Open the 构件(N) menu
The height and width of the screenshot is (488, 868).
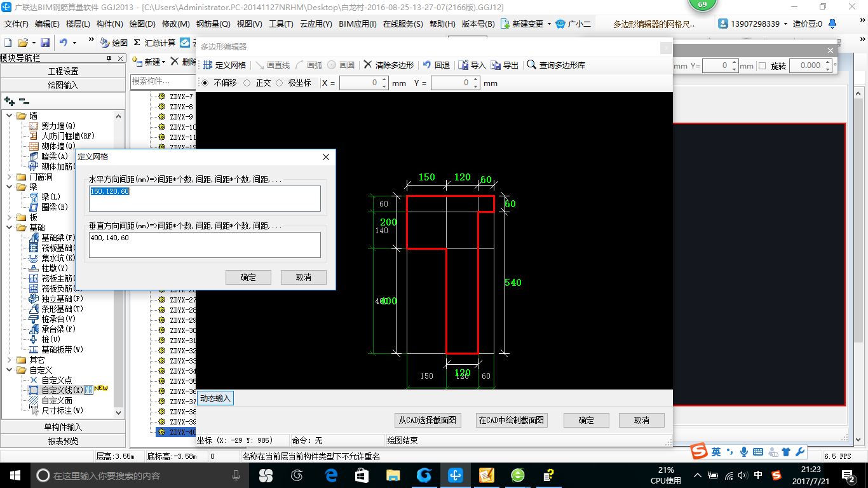(109, 24)
